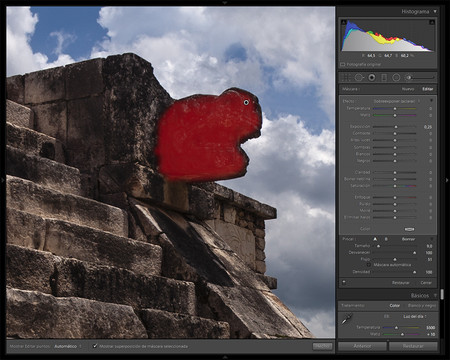Viewport: 450px width, 360px height.
Task: Select the Crop overlay grid tool
Action: point(346,78)
